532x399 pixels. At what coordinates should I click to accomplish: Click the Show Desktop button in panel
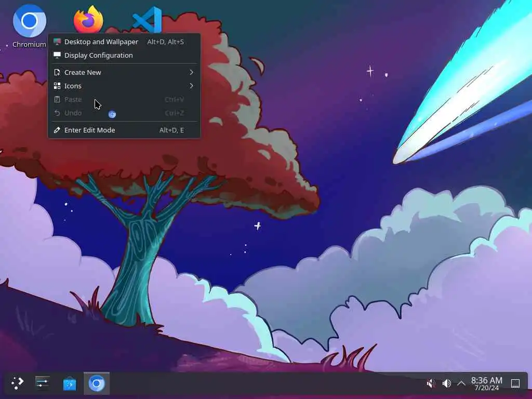tap(515, 383)
